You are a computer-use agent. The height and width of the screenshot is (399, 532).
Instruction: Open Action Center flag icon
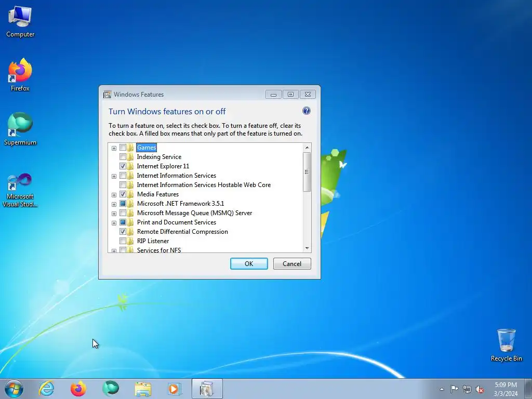coord(454,389)
